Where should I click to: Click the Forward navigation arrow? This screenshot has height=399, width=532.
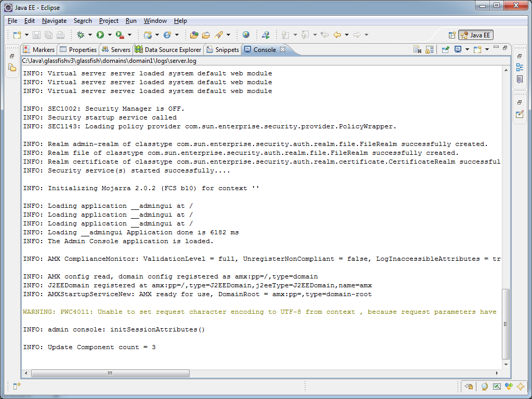(x=356, y=35)
